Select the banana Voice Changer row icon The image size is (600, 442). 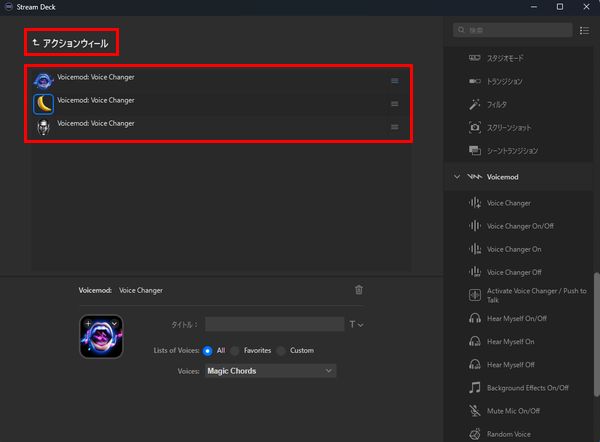click(43, 104)
